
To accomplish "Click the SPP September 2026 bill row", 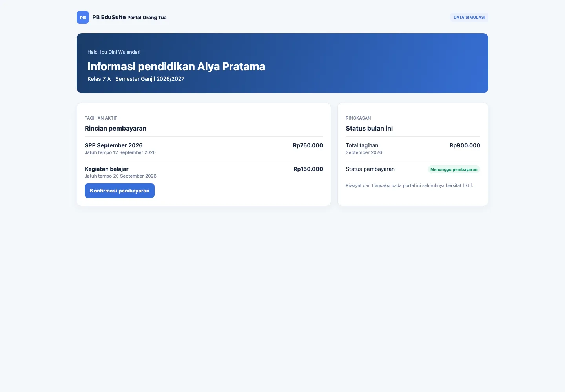I will click(x=204, y=149).
